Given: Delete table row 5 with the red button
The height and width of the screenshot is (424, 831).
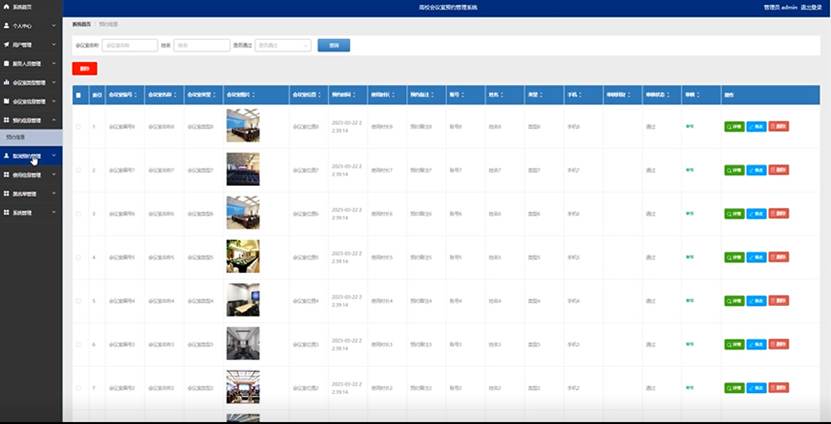Looking at the screenshot, I should [x=779, y=300].
